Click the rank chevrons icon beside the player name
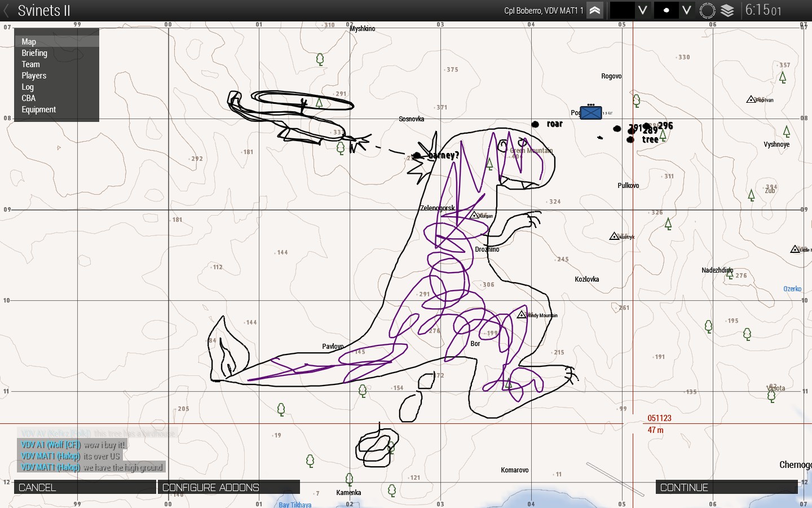The image size is (812, 508). point(595,11)
